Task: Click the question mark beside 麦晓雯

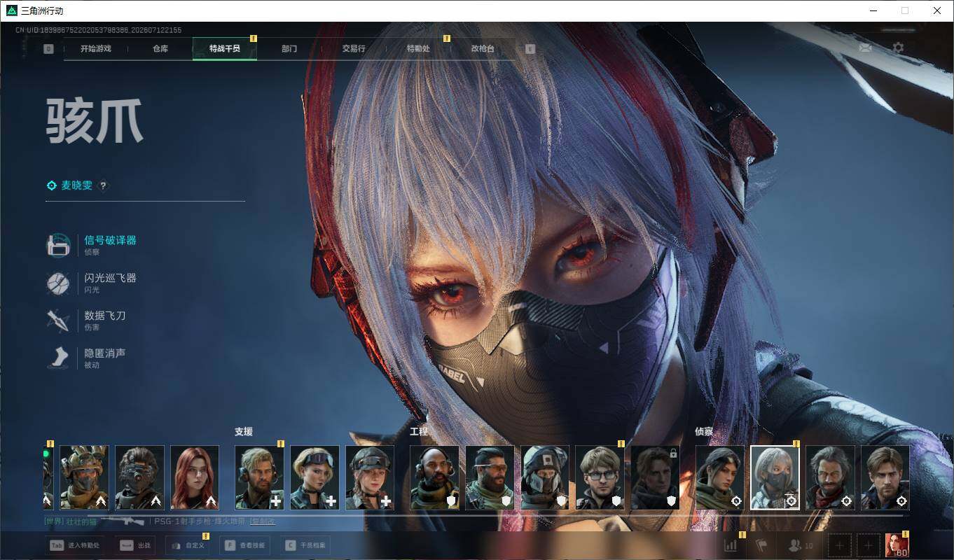Action: 103,185
